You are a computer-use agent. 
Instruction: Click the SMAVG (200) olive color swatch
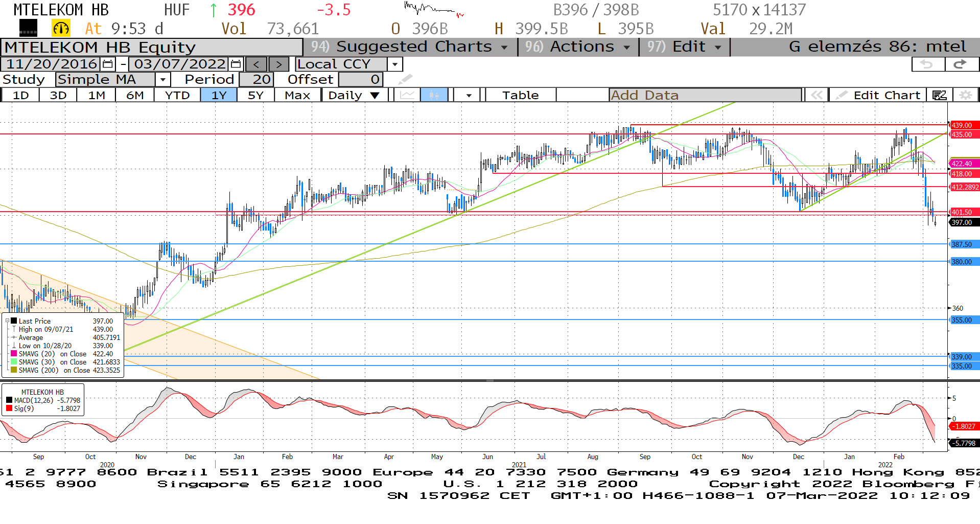(x=14, y=370)
